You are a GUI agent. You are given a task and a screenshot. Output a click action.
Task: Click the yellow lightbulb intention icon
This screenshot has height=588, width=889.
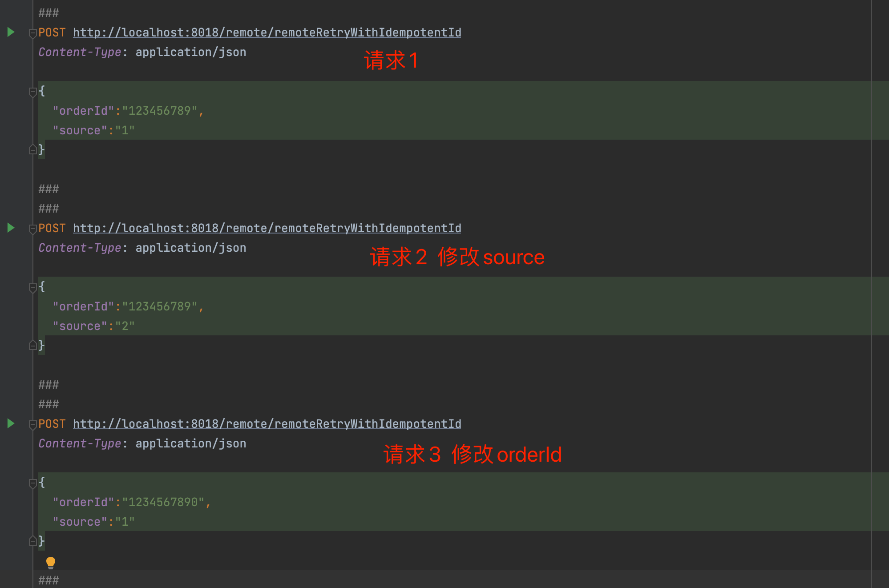pyautogui.click(x=51, y=563)
